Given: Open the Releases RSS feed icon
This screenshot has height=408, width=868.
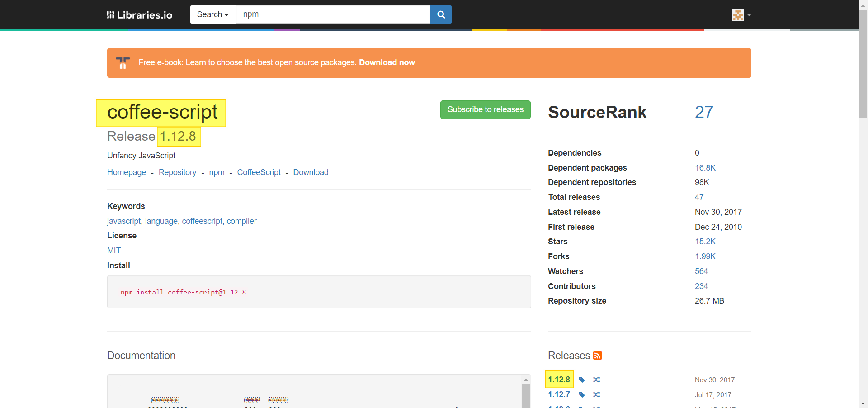Looking at the screenshot, I should pyautogui.click(x=597, y=356).
